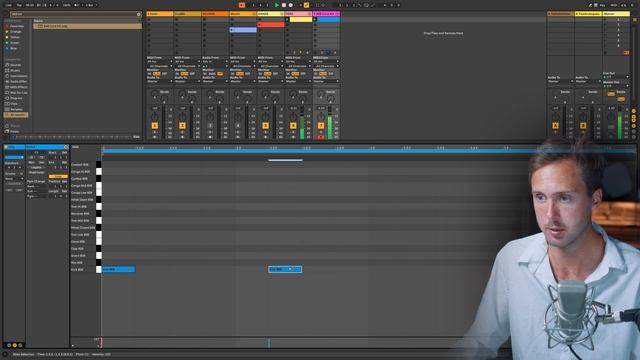Show the Notes box using orange bottom icon
The width and height of the screenshot is (640, 360).
click(x=15, y=345)
